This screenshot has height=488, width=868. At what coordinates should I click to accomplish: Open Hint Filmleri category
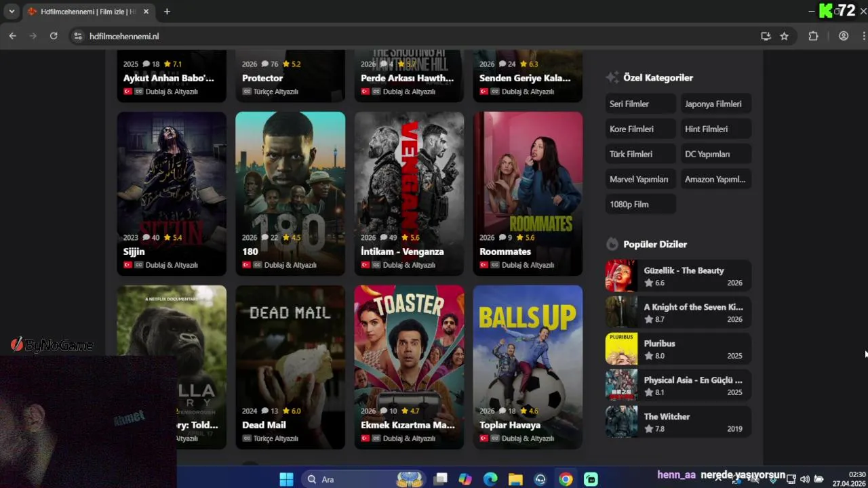pos(716,129)
